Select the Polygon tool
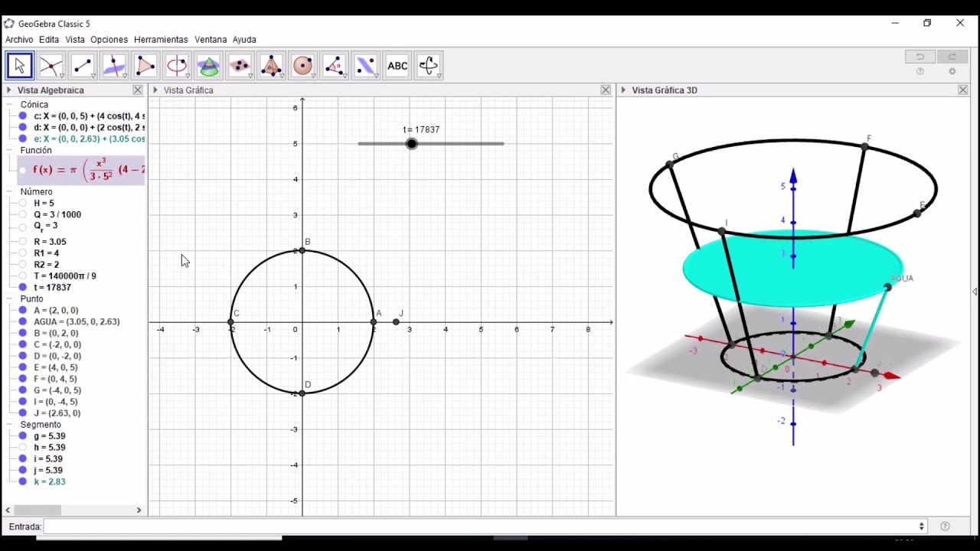 [x=145, y=66]
